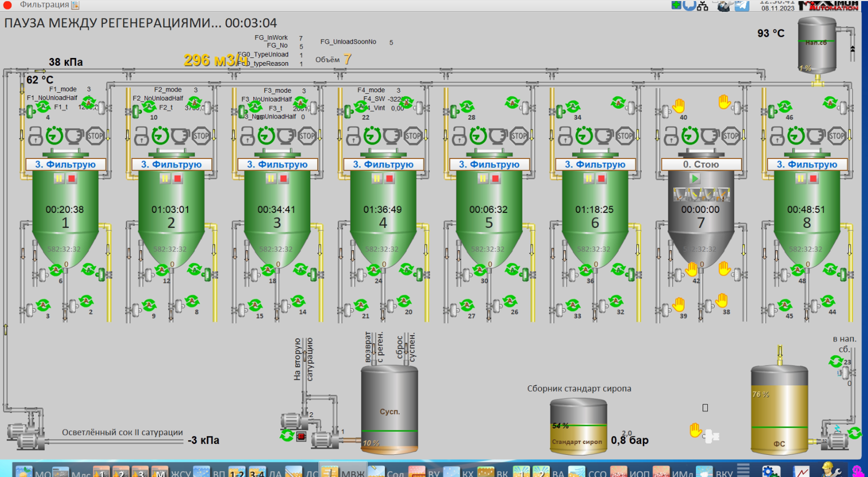This screenshot has width=868, height=477.
Task: Click the '3. Фильтрую' status of filter 3
Action: 277,164
